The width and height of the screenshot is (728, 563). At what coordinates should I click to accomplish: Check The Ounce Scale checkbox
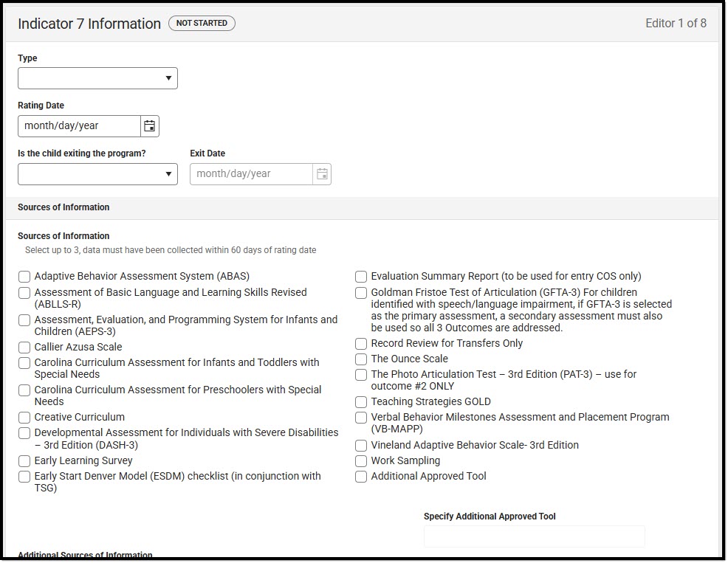point(361,359)
